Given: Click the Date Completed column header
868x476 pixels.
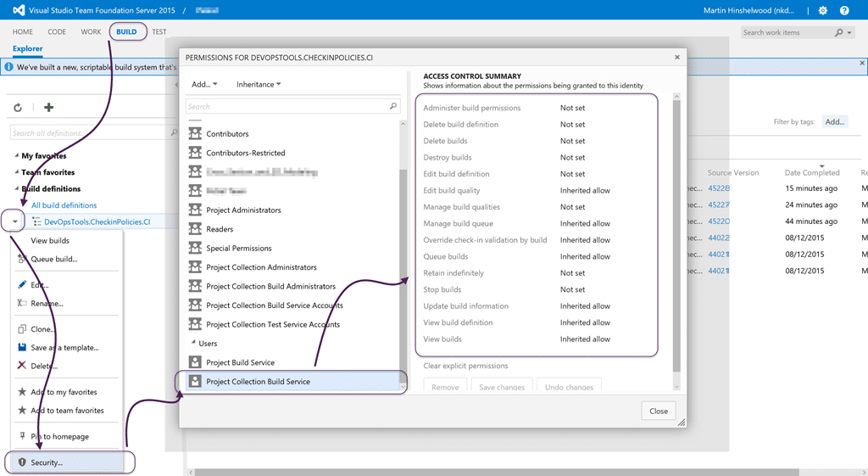Looking at the screenshot, I should point(812,172).
